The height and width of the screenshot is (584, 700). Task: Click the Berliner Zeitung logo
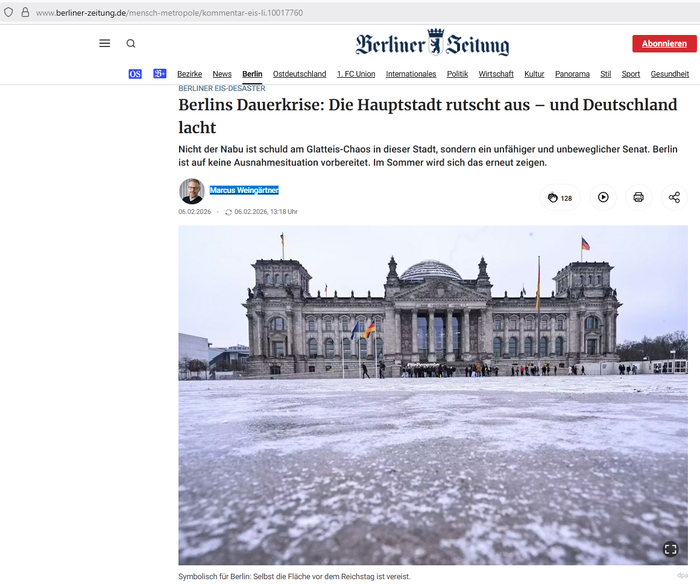click(x=432, y=43)
